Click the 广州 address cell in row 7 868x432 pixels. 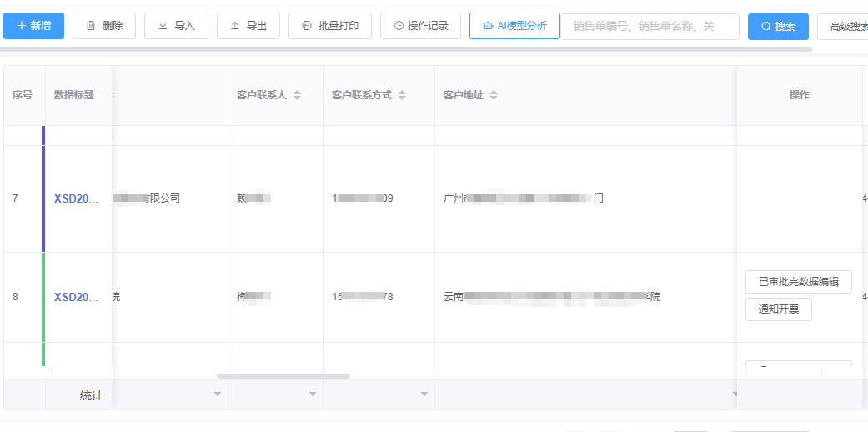click(585, 198)
